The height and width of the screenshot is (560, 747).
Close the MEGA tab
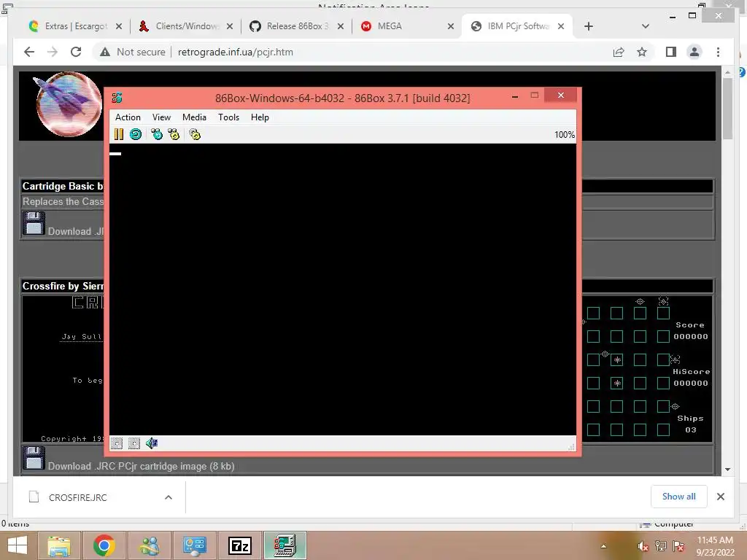point(451,26)
